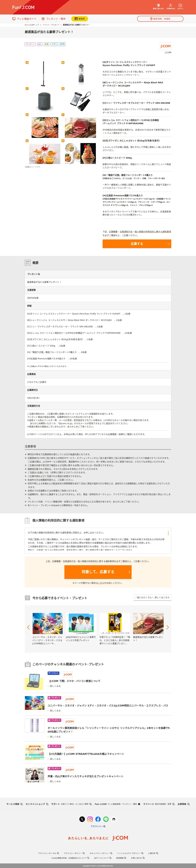Click the ログイン header icon
This screenshot has width=196, height=868.
coord(180,6)
